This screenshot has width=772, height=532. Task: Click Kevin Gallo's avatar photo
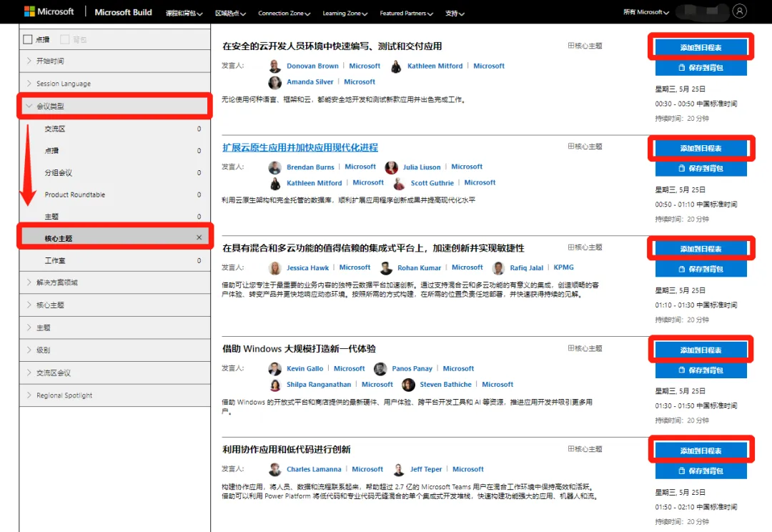274,369
